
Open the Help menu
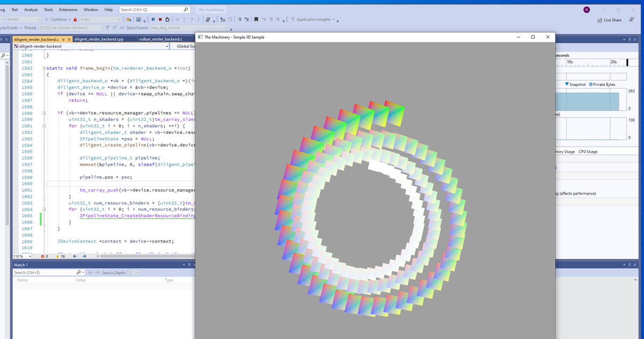pos(108,10)
